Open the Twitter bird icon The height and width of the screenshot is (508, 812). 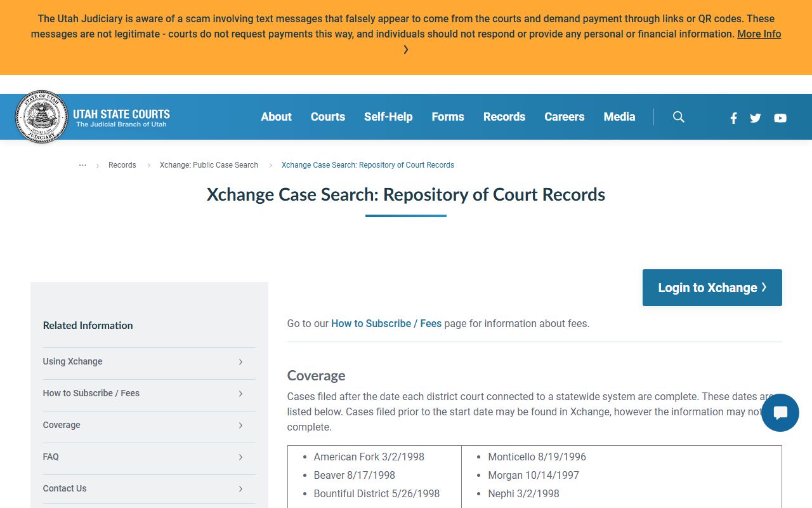click(x=755, y=117)
